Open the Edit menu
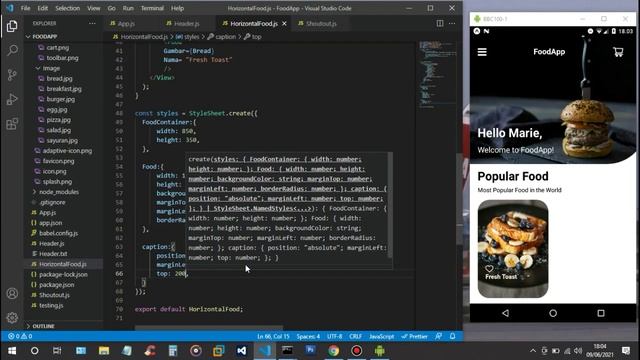Image resolution: width=640 pixels, height=360 pixels. (x=42, y=8)
